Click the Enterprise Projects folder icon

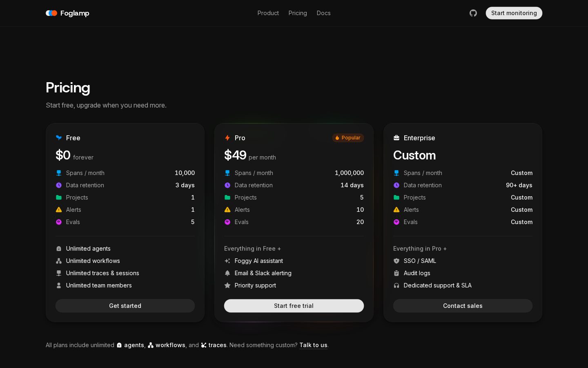click(396, 197)
